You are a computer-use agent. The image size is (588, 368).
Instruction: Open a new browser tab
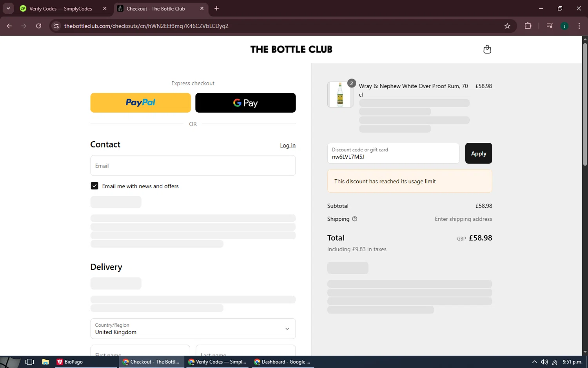[x=216, y=8]
